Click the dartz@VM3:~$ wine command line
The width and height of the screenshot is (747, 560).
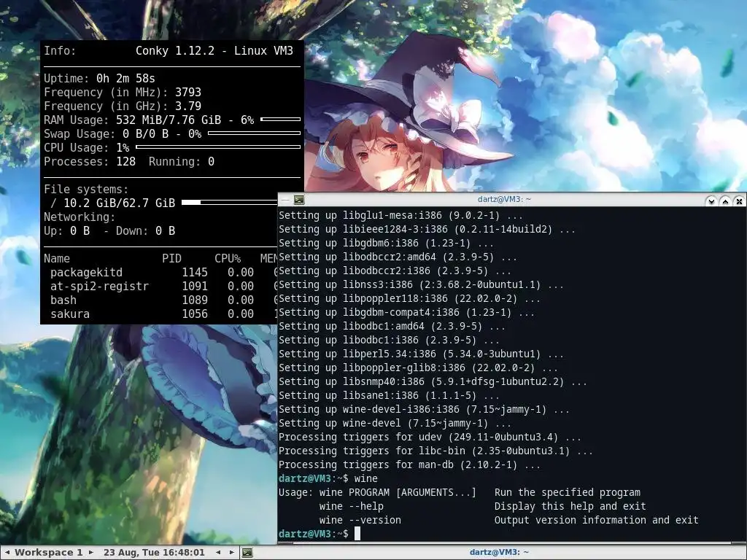(328, 478)
